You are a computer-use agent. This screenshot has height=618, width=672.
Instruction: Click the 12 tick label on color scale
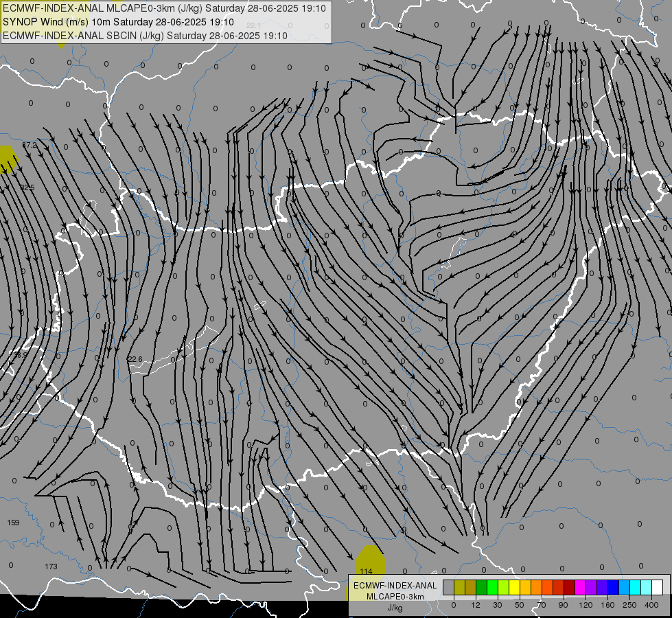(x=476, y=605)
